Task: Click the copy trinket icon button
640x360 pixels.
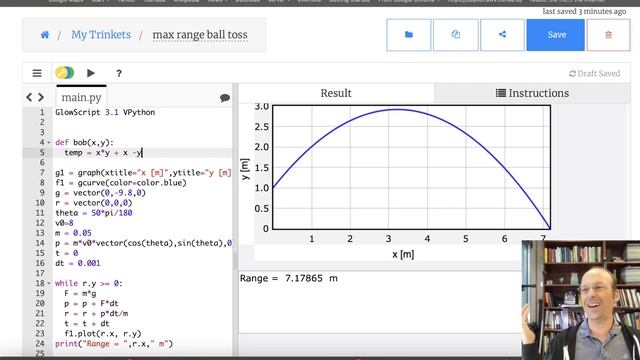Action: 456,35
